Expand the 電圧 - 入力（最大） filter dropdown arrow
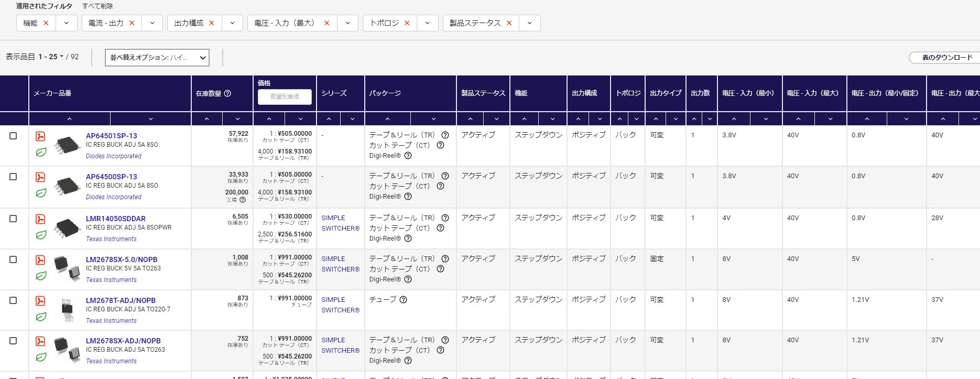This screenshot has height=379, width=980. [347, 23]
